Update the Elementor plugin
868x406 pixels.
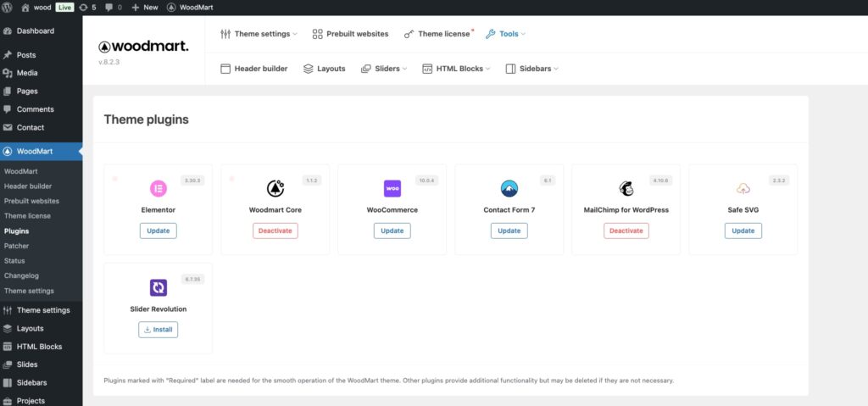(159, 231)
